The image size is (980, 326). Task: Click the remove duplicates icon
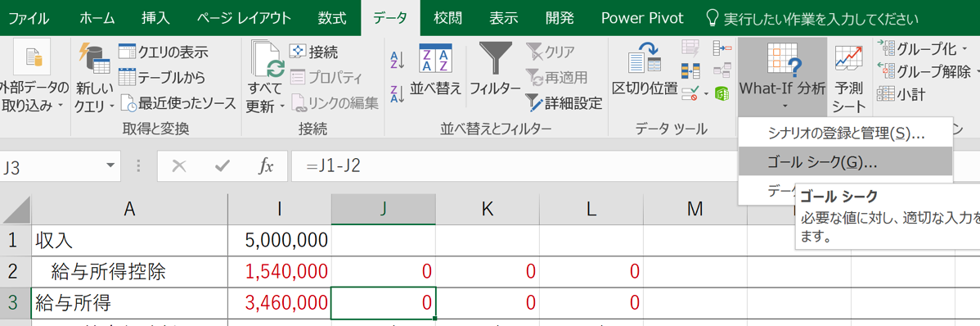[691, 70]
